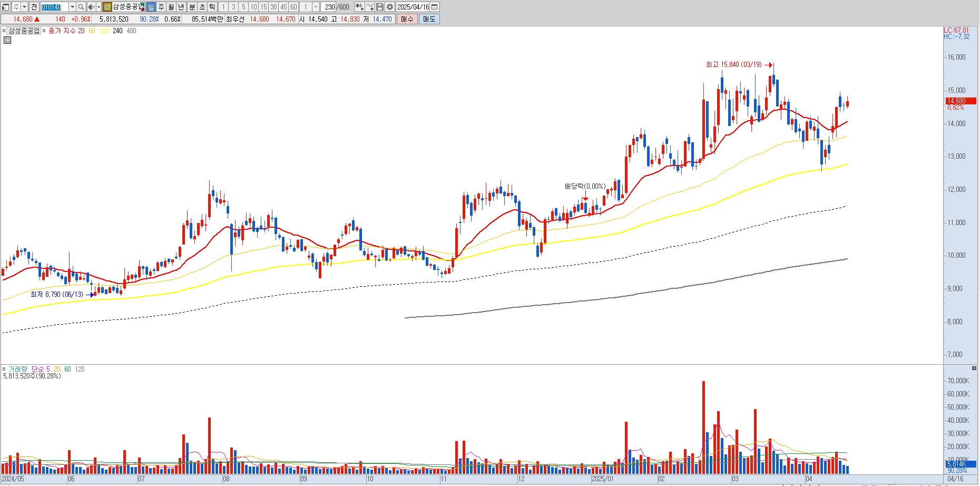Click the small square before 거래량 label
This screenshot has width=980, height=486.
pyautogui.click(x=4, y=369)
